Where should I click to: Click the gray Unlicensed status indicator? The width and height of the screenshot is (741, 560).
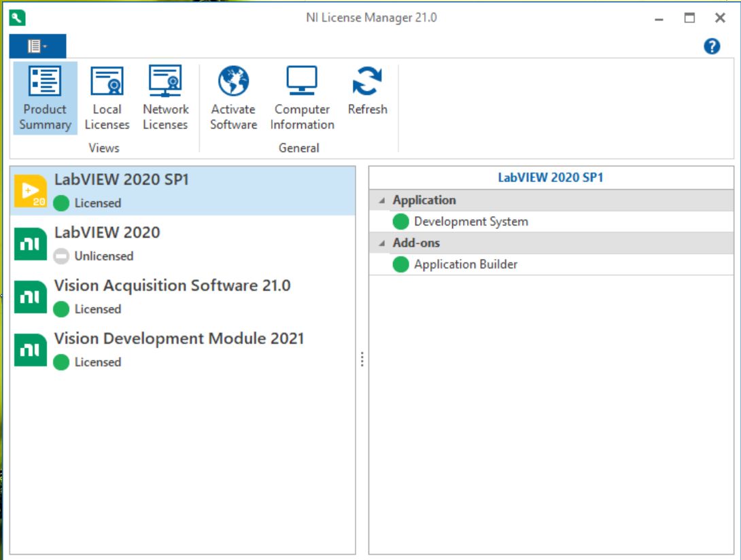tap(61, 256)
